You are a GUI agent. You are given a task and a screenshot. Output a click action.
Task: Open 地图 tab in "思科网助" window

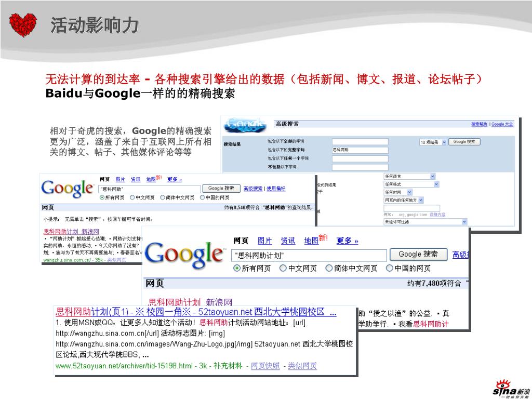pyautogui.click(x=151, y=179)
